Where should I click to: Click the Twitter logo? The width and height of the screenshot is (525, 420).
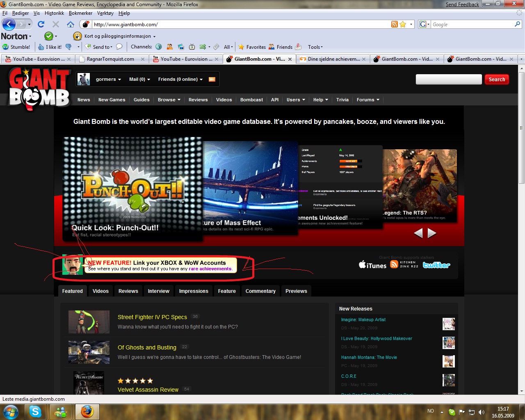click(436, 265)
